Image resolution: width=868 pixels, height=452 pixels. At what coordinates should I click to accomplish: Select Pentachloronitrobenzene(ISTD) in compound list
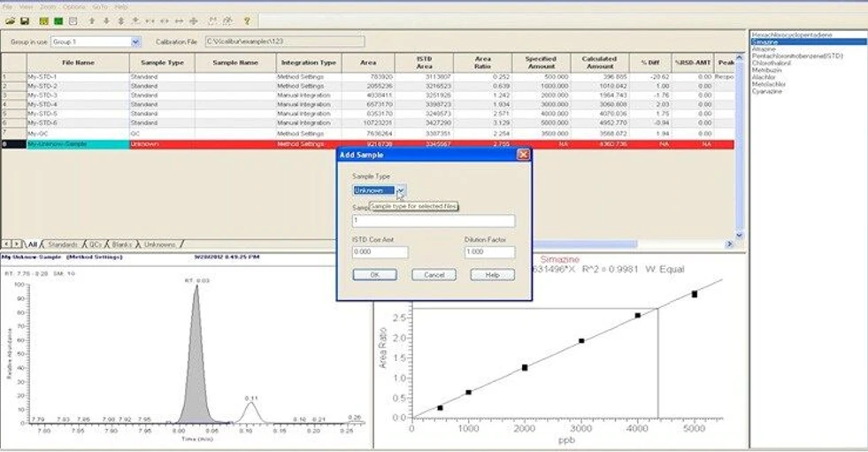tap(797, 56)
